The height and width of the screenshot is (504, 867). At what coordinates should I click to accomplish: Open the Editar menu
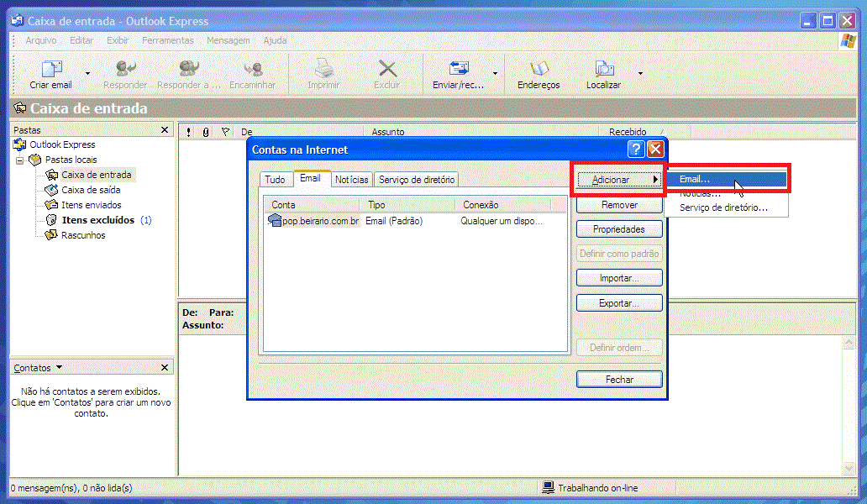81,40
